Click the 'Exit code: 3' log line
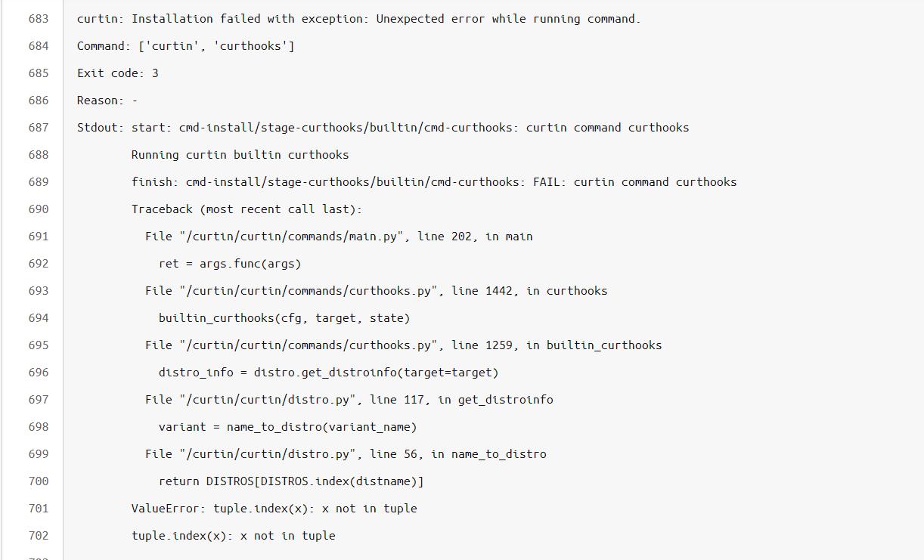 (117, 73)
